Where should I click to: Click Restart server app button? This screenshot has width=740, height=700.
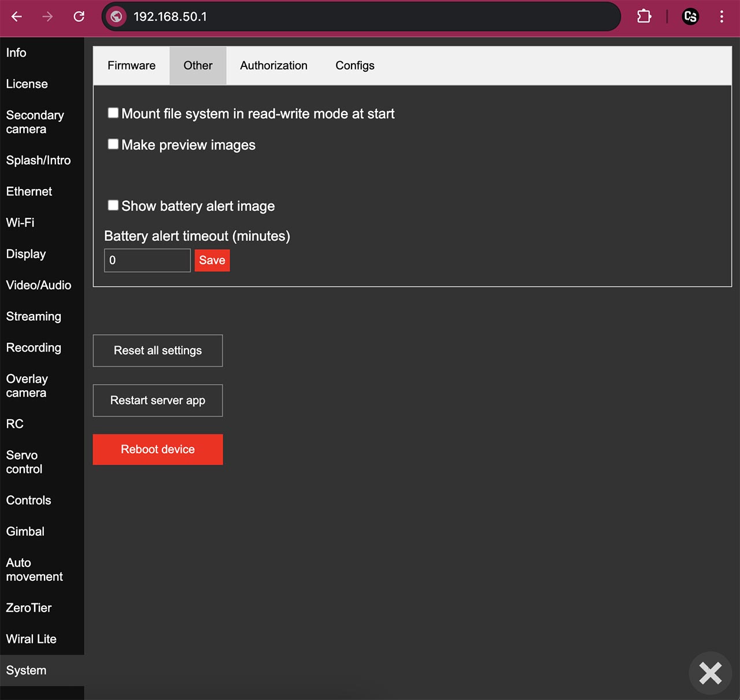158,401
